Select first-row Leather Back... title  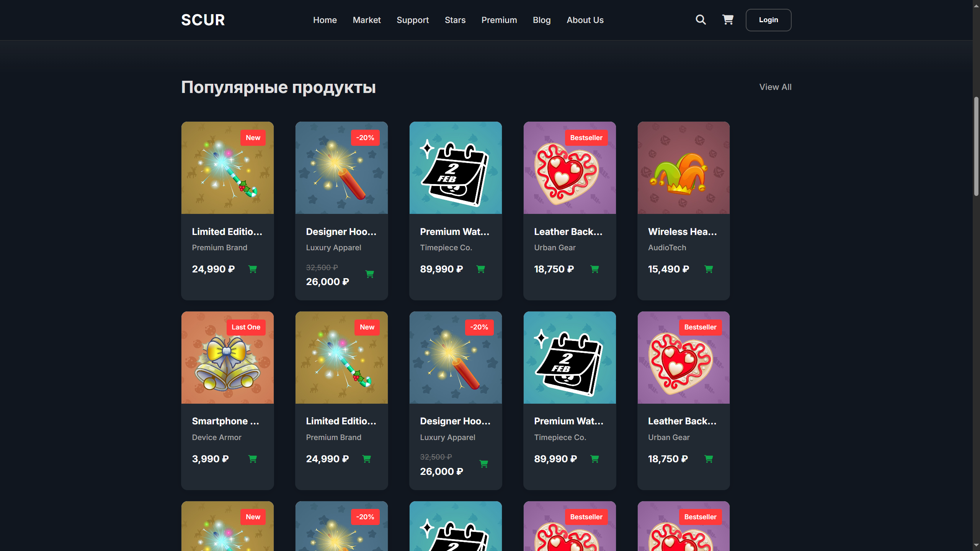coord(568,231)
